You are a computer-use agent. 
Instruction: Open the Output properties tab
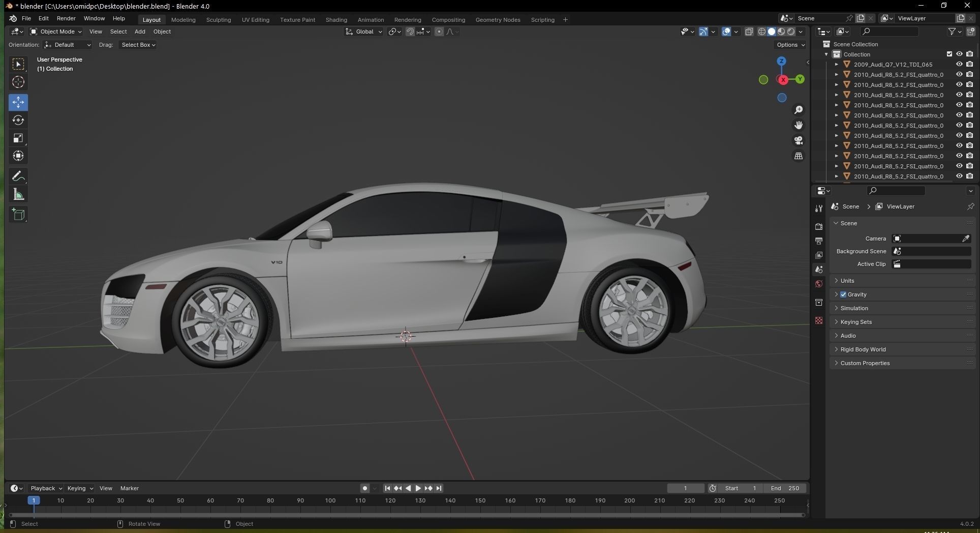(819, 241)
